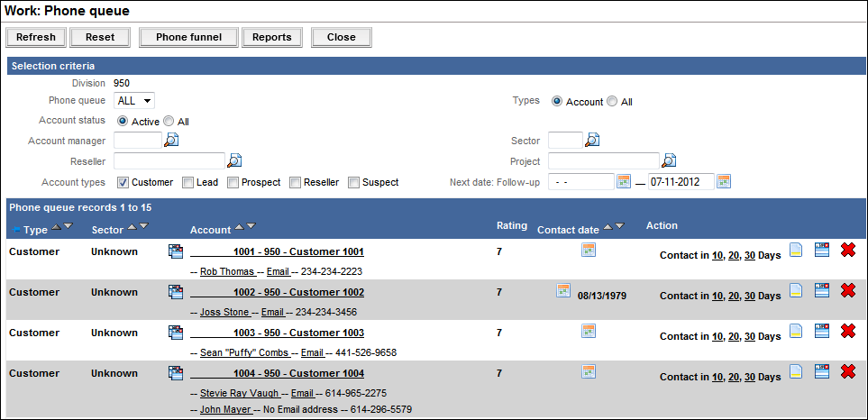The width and height of the screenshot is (868, 420).
Task: Click the Sector lookup magnifier icon
Action: 592,140
